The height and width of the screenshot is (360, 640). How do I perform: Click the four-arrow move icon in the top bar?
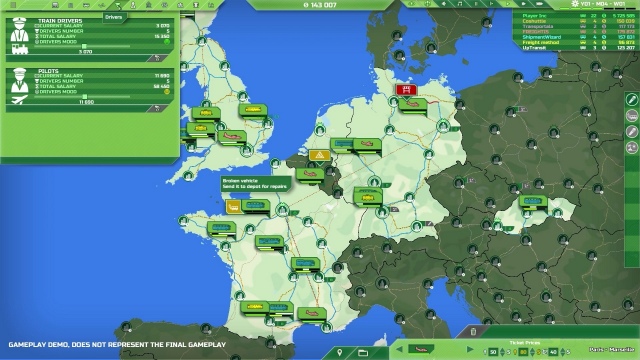428,4
